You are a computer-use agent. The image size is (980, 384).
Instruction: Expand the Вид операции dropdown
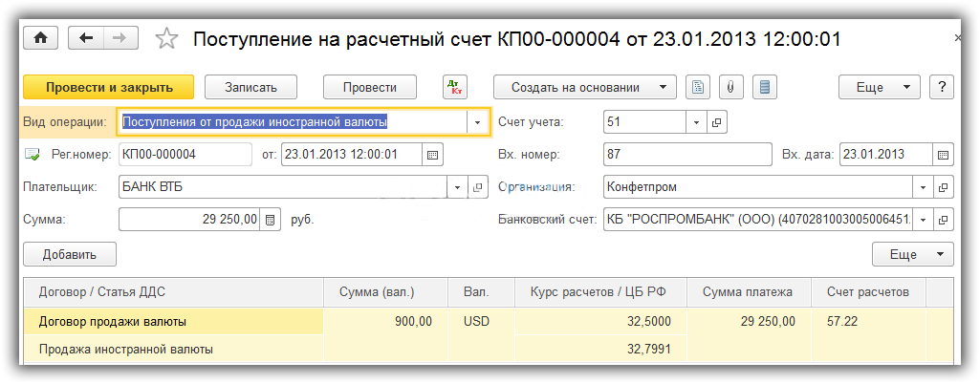(x=477, y=122)
